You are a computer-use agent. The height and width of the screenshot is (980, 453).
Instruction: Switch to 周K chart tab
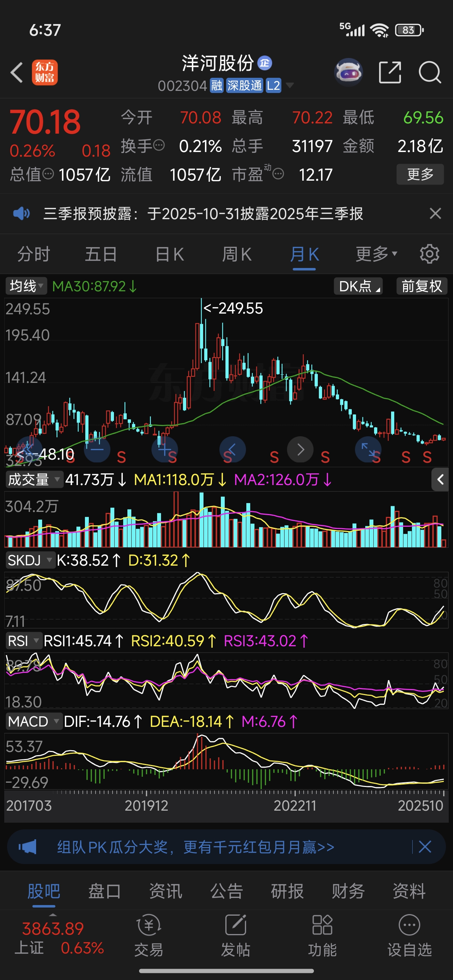coord(237,254)
